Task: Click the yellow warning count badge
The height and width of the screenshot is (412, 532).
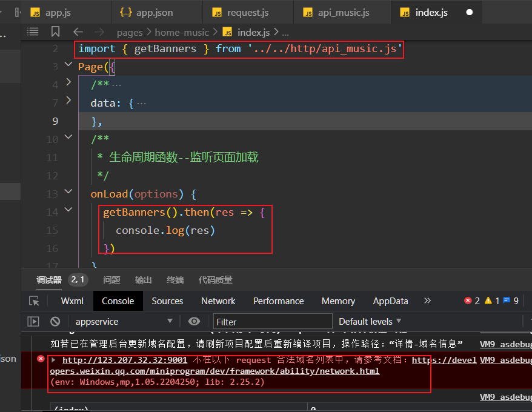Action: [491, 301]
